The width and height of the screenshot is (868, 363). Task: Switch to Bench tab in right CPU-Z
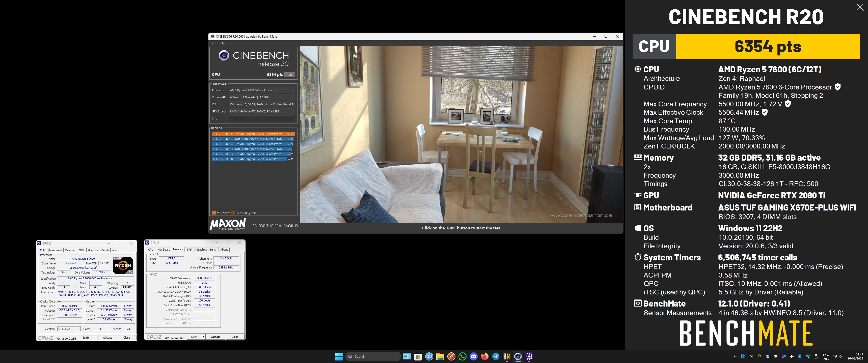click(x=213, y=250)
